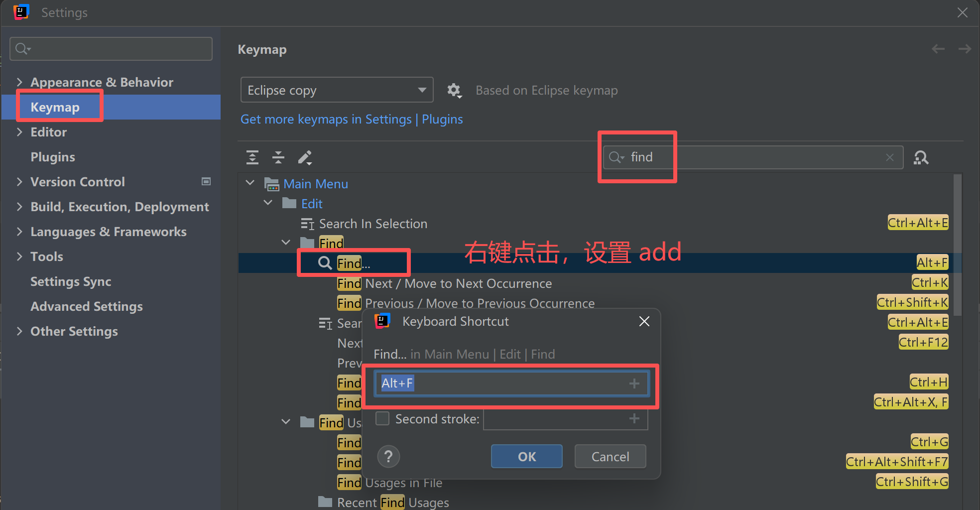Image resolution: width=980 pixels, height=510 pixels.
Task: Click the Collapse All icon in Keymap toolbar
Action: [278, 157]
